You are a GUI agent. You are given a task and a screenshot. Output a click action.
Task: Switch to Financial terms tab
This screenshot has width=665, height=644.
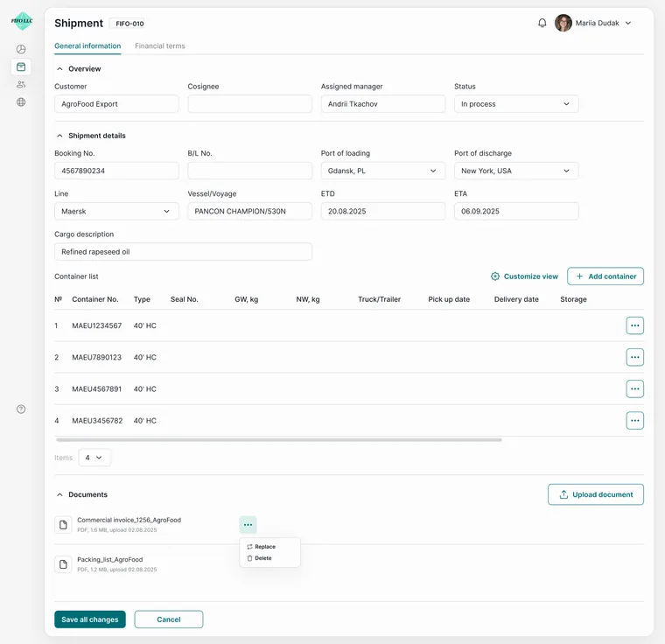click(x=160, y=45)
